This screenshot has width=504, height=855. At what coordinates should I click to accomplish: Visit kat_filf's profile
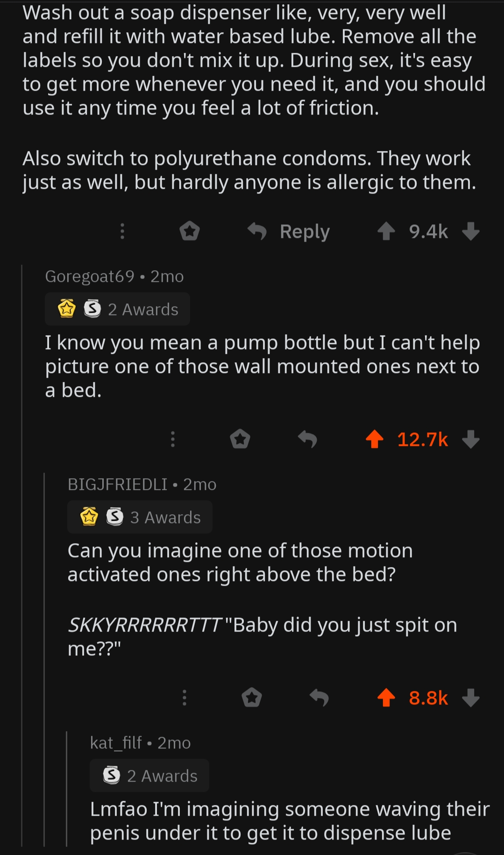tap(116, 743)
